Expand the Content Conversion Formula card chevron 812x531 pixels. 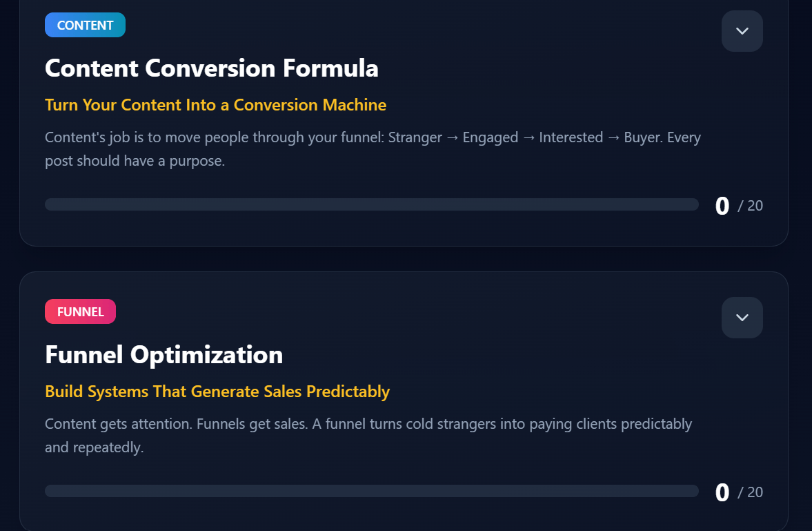742,31
